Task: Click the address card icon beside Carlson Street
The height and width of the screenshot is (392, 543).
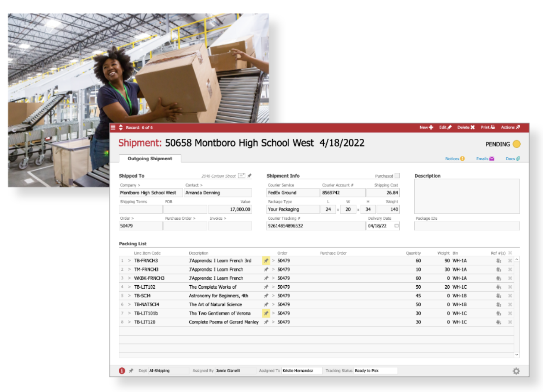Action: [241, 176]
